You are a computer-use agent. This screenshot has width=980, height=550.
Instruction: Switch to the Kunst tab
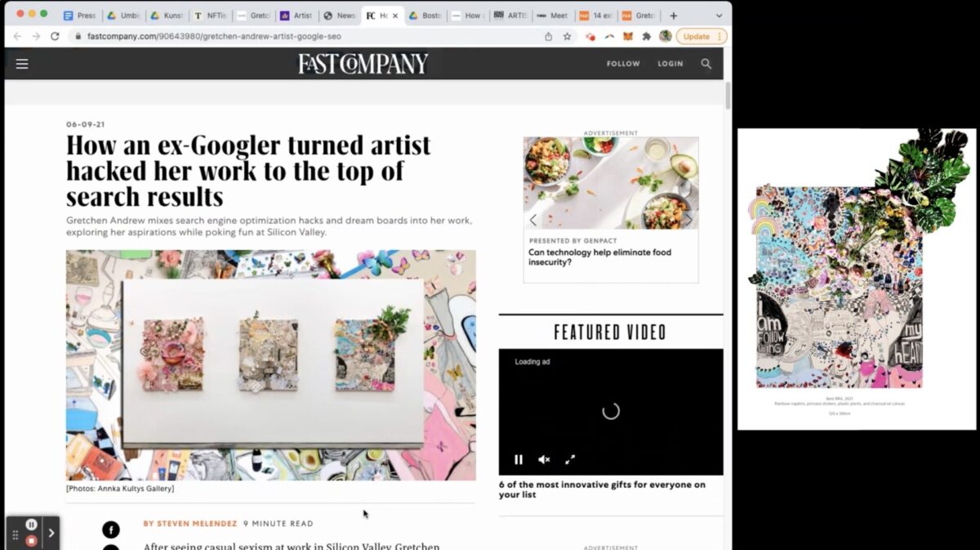[x=166, y=16]
